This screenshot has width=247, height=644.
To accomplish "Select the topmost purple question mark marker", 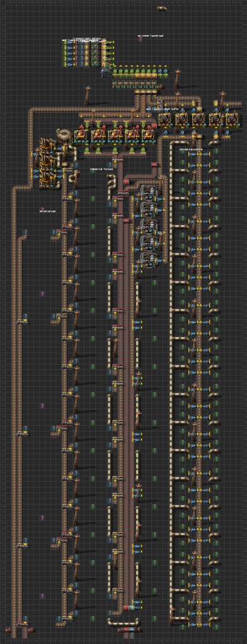I will (42, 209).
